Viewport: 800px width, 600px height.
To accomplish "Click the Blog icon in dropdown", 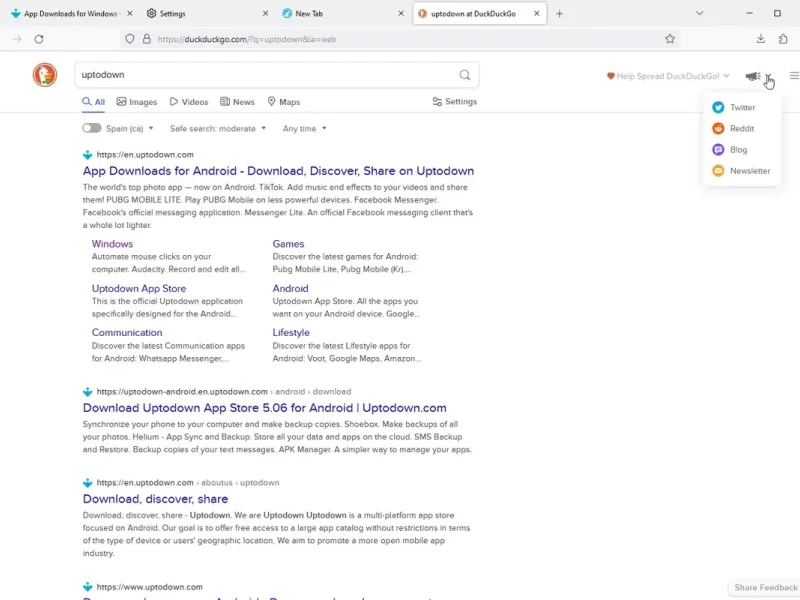I will pos(718,149).
